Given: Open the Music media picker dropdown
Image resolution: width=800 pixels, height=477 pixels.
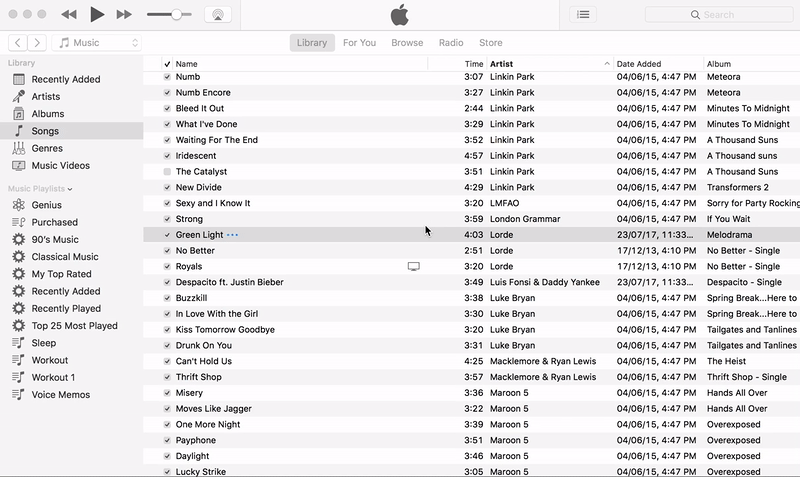Looking at the screenshot, I should (x=96, y=43).
